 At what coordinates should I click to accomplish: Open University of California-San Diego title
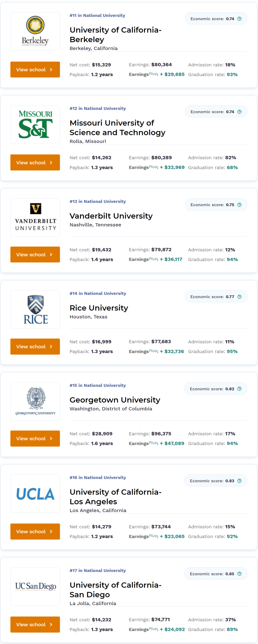pos(115,590)
